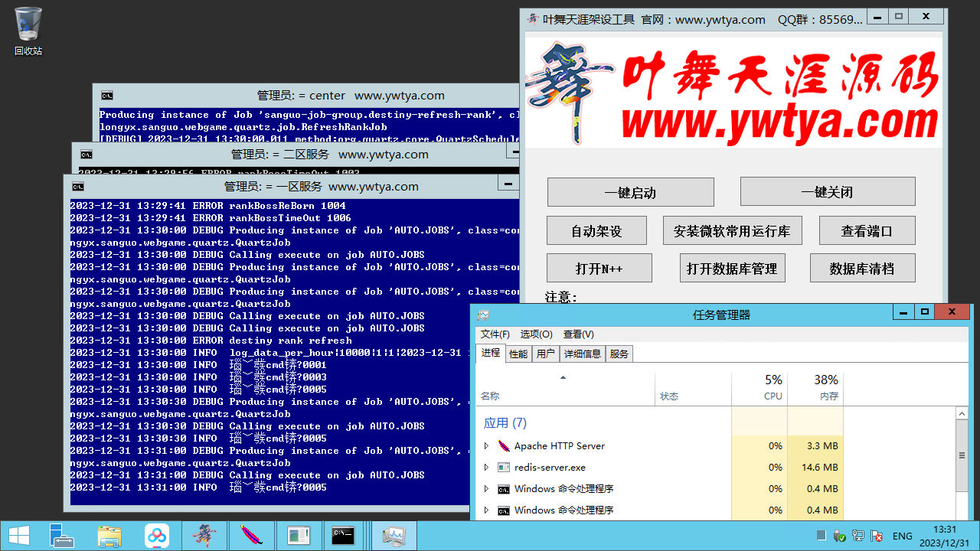The height and width of the screenshot is (551, 980).
Task: Open the Windows Start button
Action: (19, 536)
